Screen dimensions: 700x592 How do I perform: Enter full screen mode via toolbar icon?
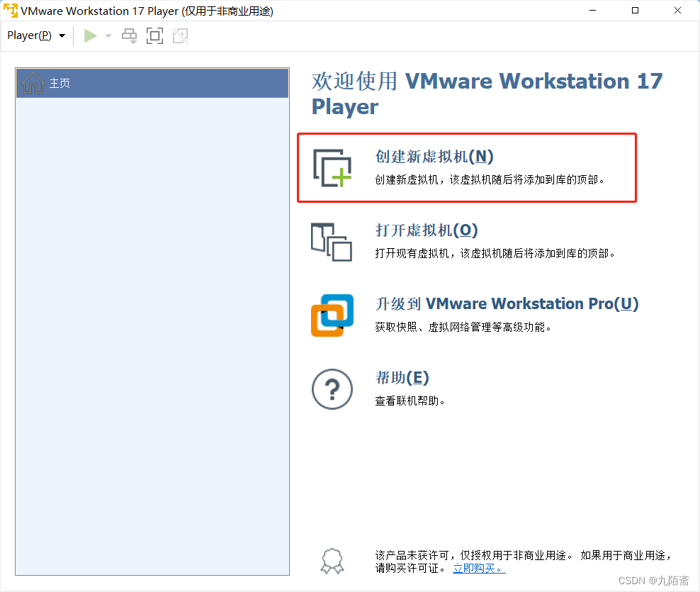click(155, 35)
